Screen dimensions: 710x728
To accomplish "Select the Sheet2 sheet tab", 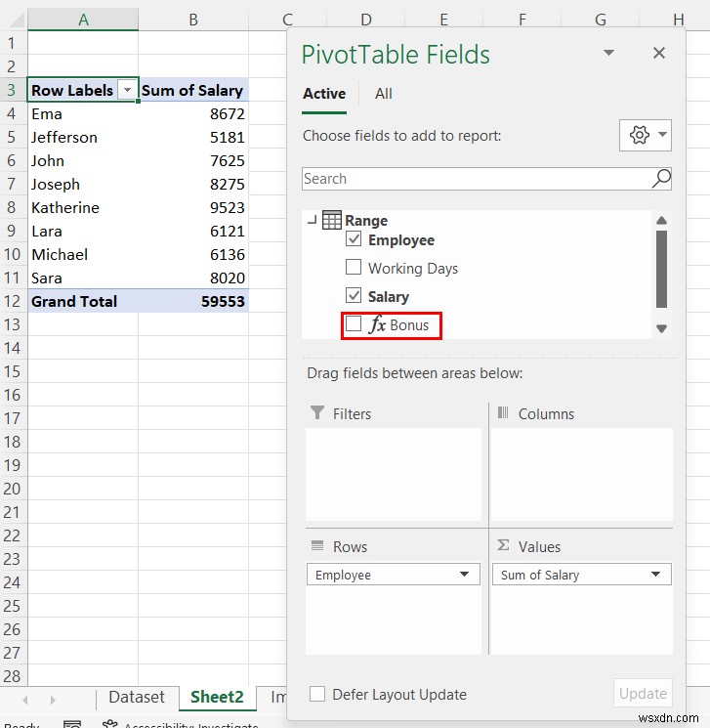I will click(x=217, y=697).
